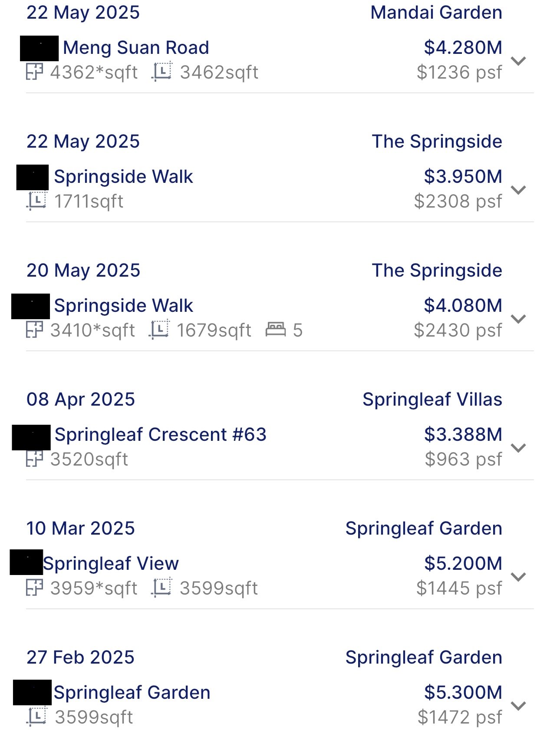Expand the $5.300M Springleaf Garden transaction
Viewport: 560px width, 737px height.
(518, 706)
